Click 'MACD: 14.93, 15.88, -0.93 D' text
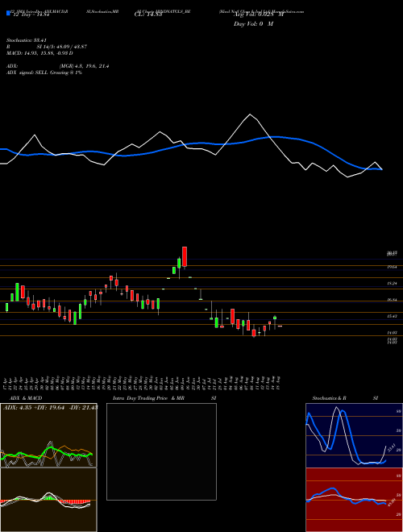The height and width of the screenshot is (532, 403). coord(39,53)
